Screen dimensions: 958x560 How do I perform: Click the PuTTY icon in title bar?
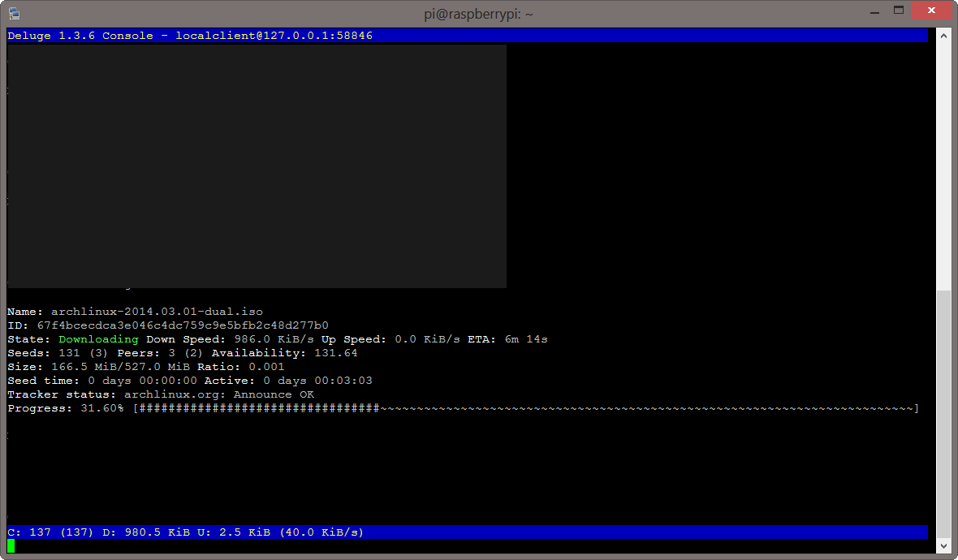[14, 14]
